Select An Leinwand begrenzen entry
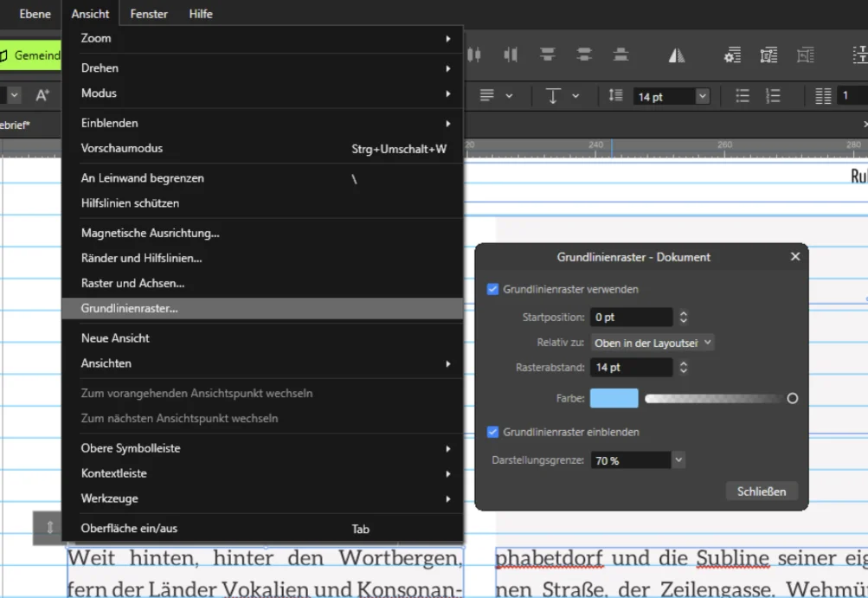 click(x=263, y=178)
